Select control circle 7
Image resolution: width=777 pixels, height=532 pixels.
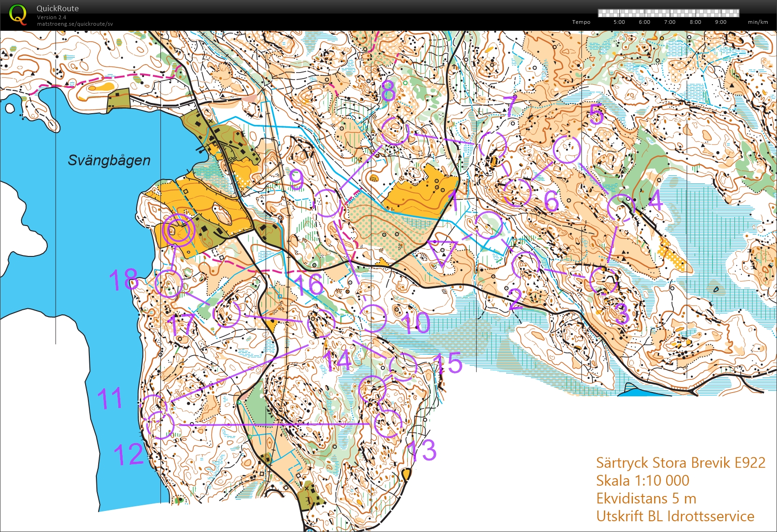click(493, 146)
